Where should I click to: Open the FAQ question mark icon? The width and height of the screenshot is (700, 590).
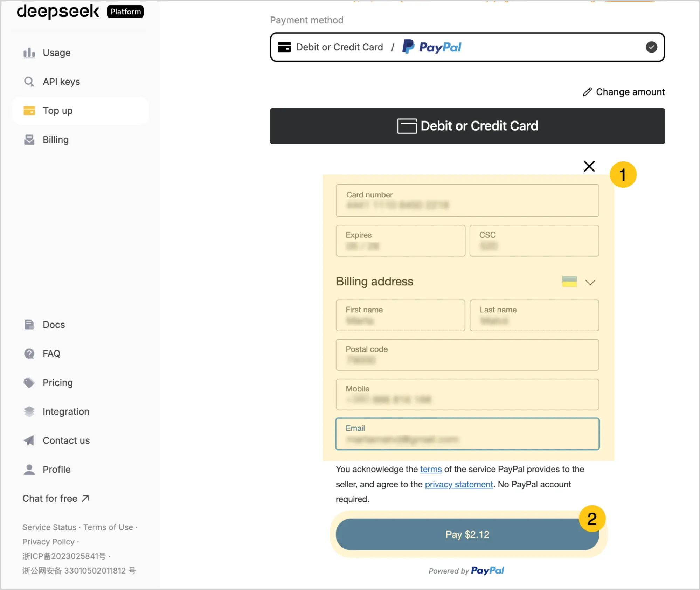[29, 354]
